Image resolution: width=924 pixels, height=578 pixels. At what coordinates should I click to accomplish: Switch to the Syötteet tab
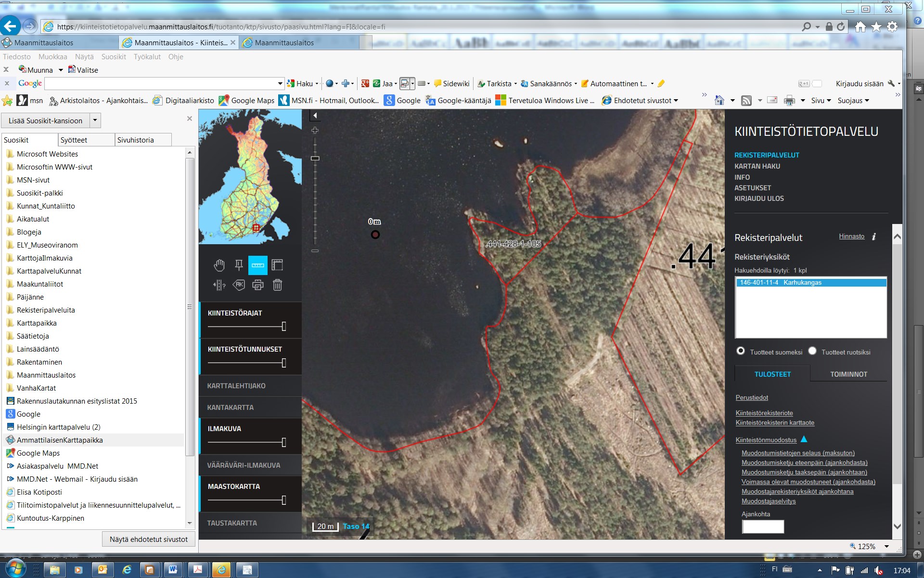[86, 140]
